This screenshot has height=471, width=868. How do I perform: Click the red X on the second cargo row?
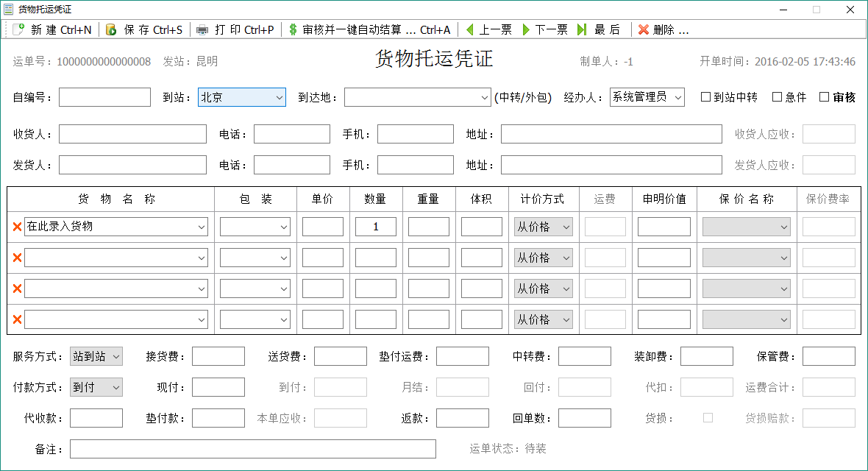tap(16, 258)
